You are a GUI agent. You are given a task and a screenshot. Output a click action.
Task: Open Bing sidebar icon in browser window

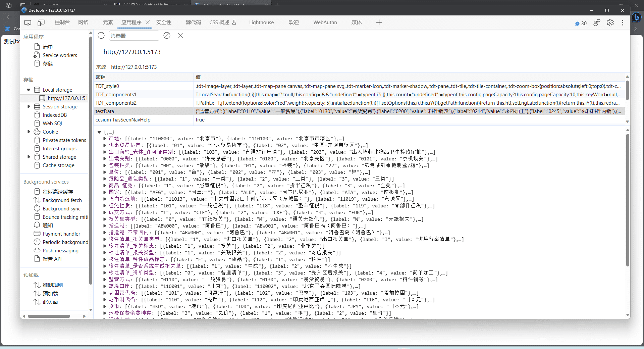636,17
